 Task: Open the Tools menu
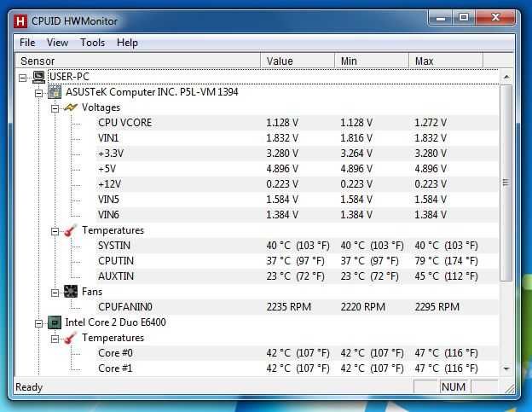[92, 43]
